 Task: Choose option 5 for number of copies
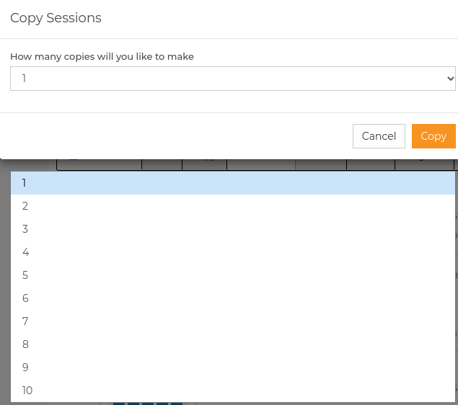coord(233,275)
